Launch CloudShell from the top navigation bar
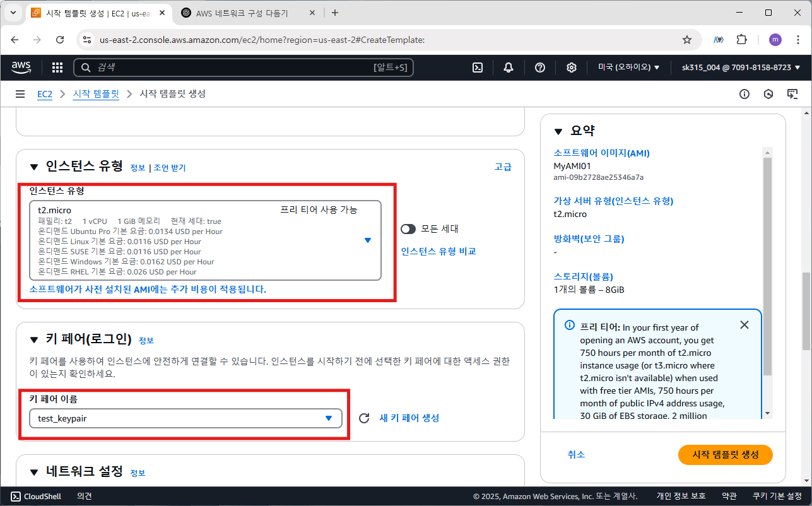 [x=478, y=68]
